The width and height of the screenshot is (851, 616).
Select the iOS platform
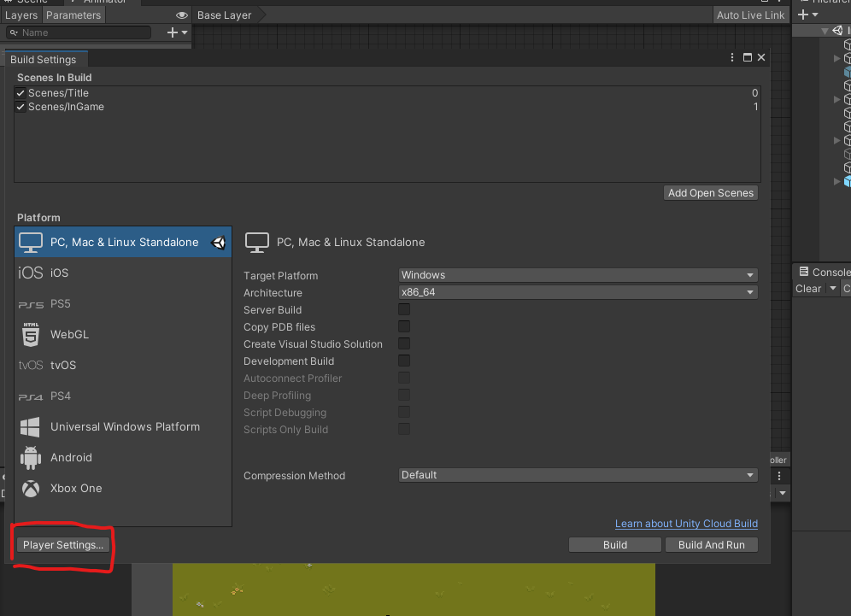[x=123, y=273]
